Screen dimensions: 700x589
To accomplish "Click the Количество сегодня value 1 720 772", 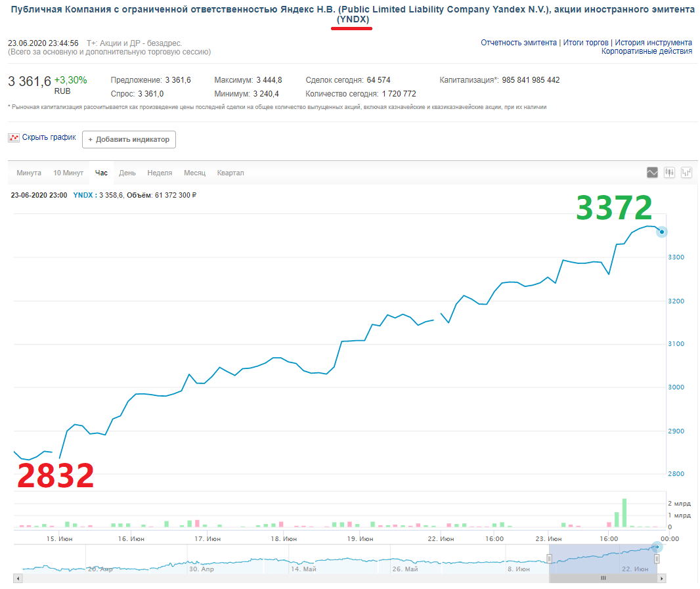I will click(399, 94).
